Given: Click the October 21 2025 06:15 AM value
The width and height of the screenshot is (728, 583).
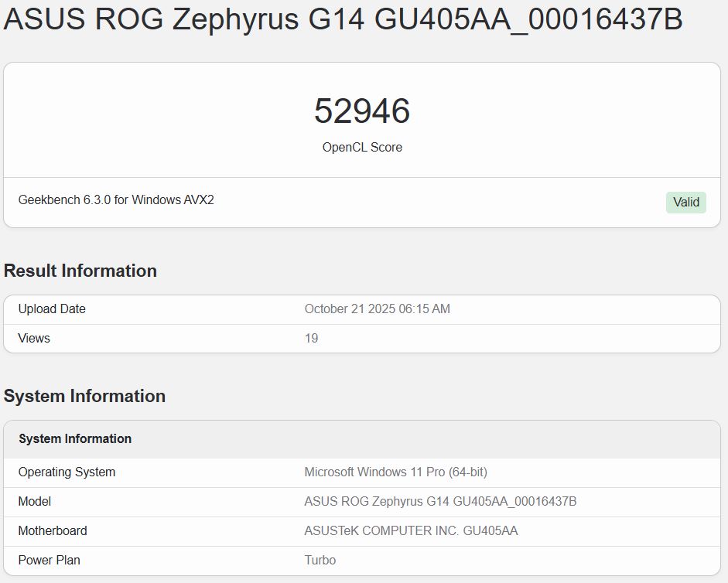Looking at the screenshot, I should (x=377, y=309).
